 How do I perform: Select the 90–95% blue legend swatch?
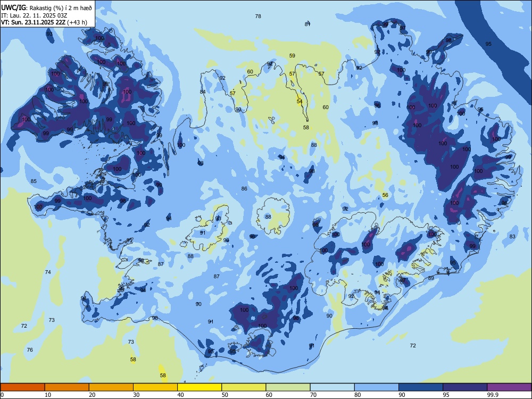[x=421, y=387]
